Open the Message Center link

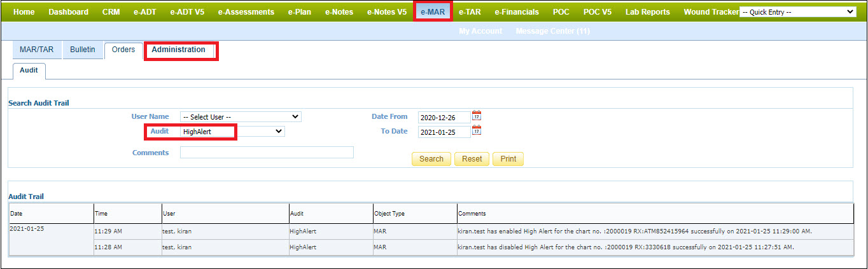552,31
